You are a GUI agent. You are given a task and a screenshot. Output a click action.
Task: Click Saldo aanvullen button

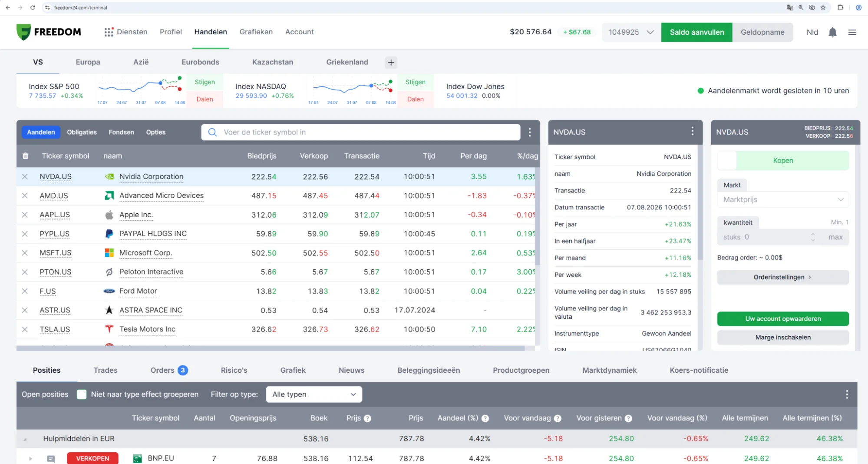tap(696, 32)
